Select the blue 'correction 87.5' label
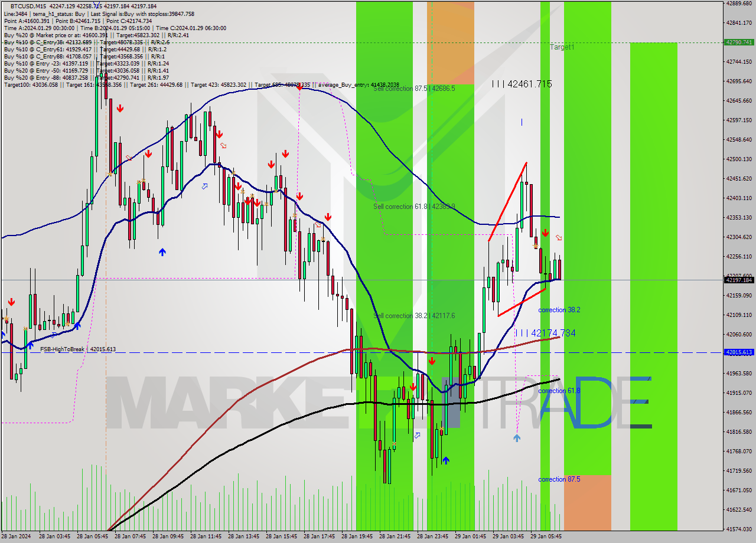This screenshot has width=756, height=543. (x=559, y=479)
